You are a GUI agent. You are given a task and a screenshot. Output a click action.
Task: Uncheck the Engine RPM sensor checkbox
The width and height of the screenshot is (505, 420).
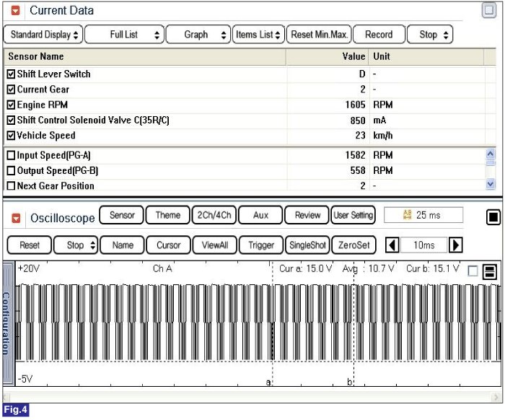11,105
